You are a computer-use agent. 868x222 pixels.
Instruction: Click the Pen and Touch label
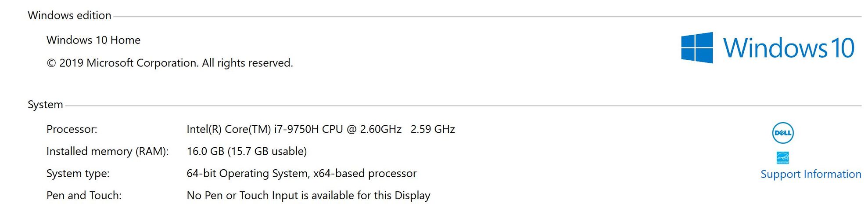click(x=84, y=195)
